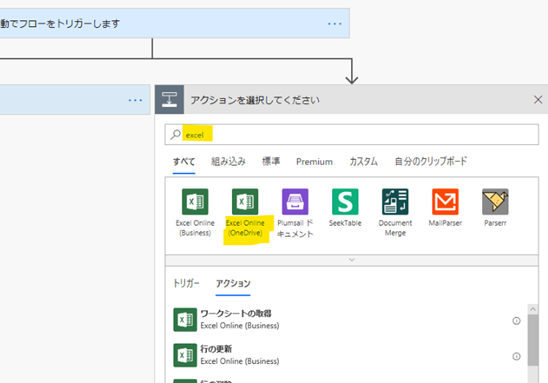Screen dimensions: 548x383
Task: Select the Parserr connector
Action: [495, 208]
